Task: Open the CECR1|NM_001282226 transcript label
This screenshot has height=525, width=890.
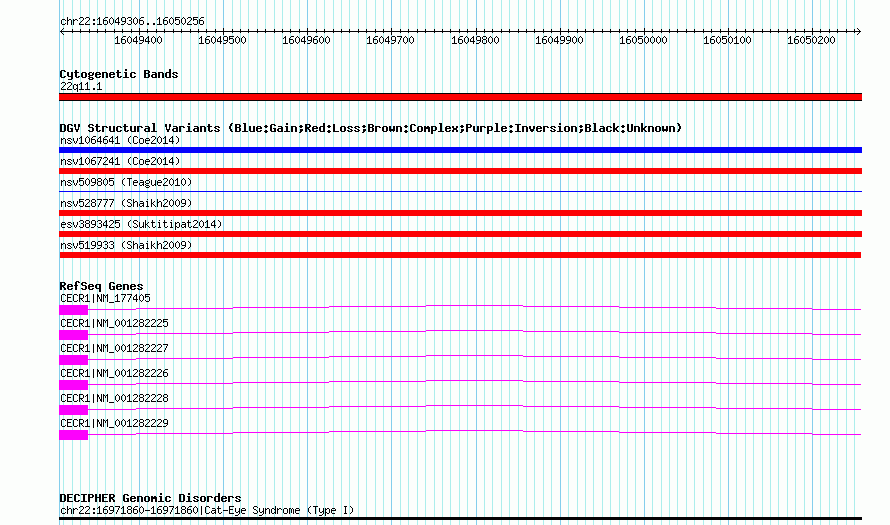Action: 114,373
